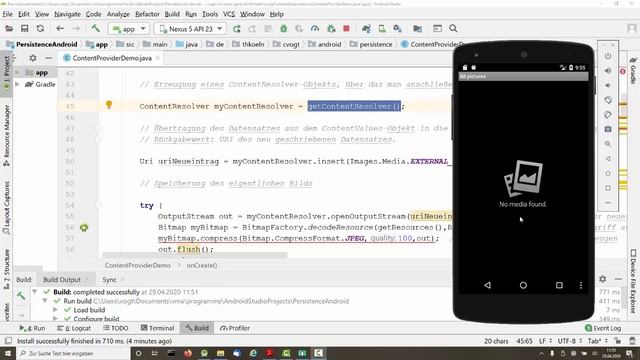Expand the Gradle node in project tree
The width and height of the screenshot is (640, 360).
(x=17, y=84)
